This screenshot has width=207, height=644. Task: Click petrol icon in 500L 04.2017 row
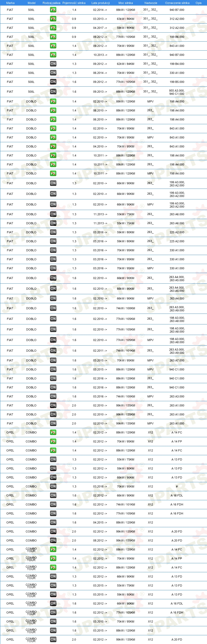(x=53, y=28)
